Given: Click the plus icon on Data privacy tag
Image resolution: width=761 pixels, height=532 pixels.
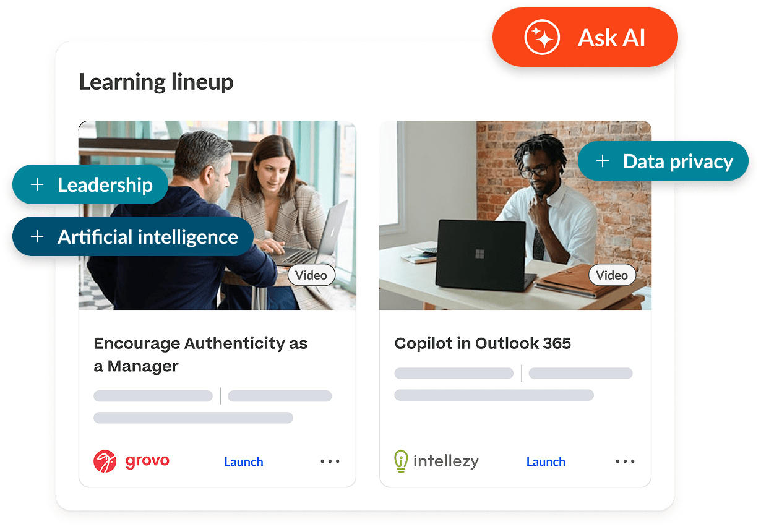Looking at the screenshot, I should [x=603, y=161].
